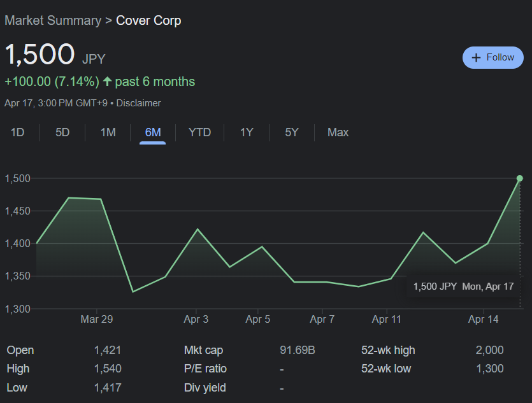Switch to the 1D chart range
Viewport: 532px width, 403px height.
point(17,132)
